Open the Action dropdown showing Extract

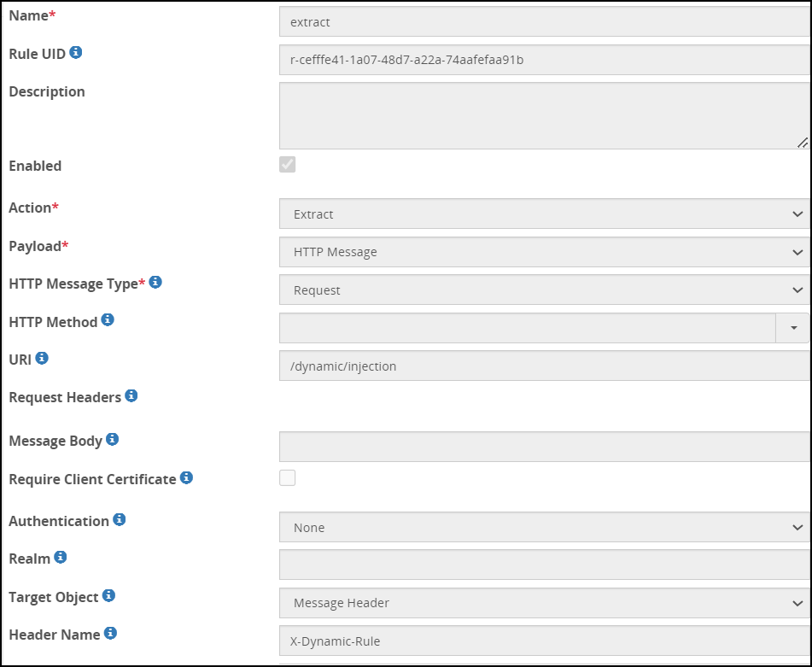tap(544, 214)
